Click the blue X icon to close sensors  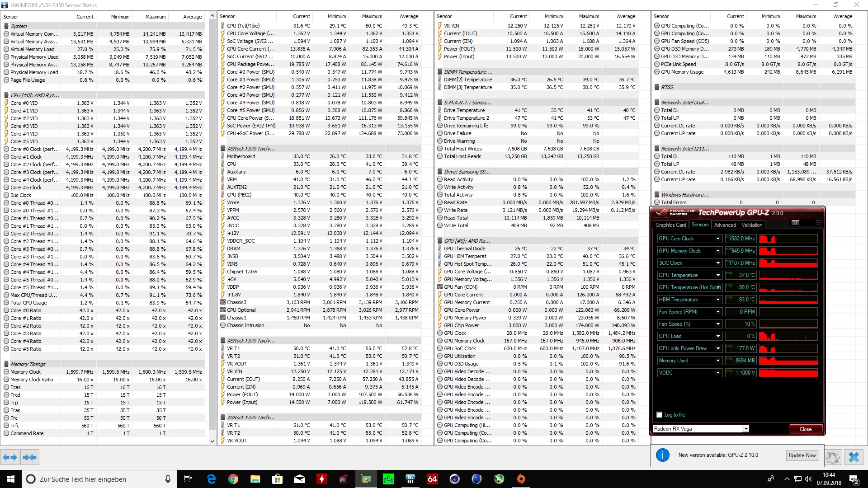click(x=854, y=457)
